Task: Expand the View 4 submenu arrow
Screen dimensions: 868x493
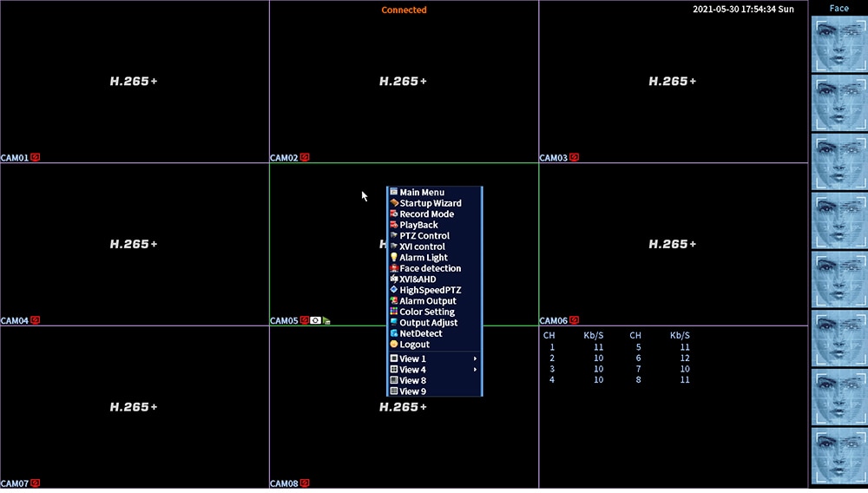Action: coord(475,370)
